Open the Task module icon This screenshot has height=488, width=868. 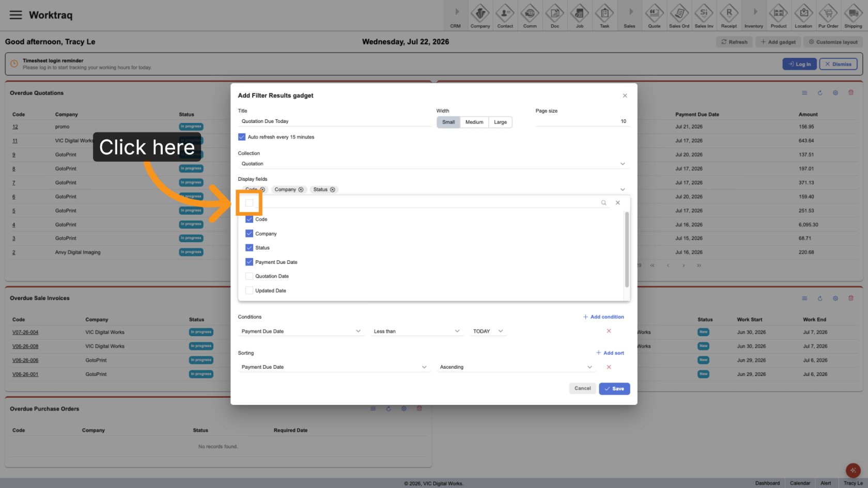604,16
